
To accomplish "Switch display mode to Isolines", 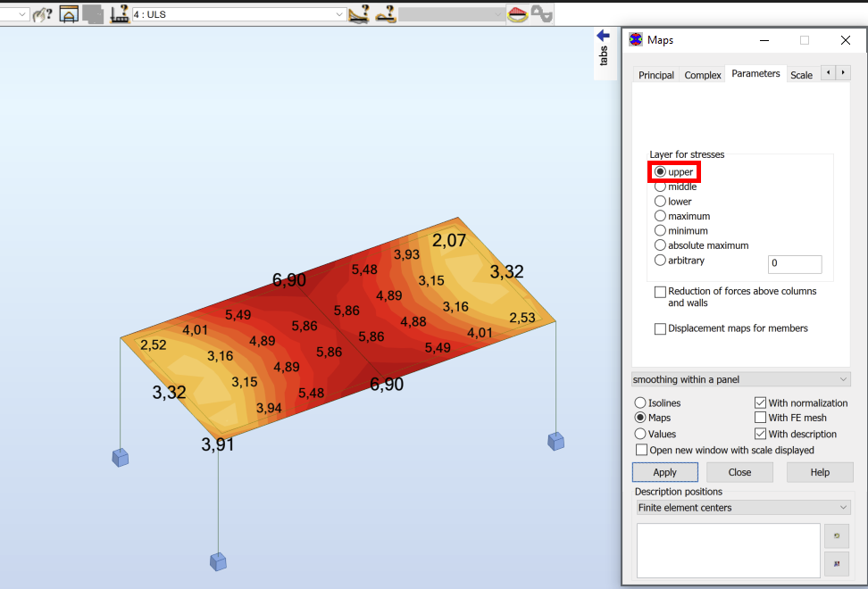I will (640, 402).
